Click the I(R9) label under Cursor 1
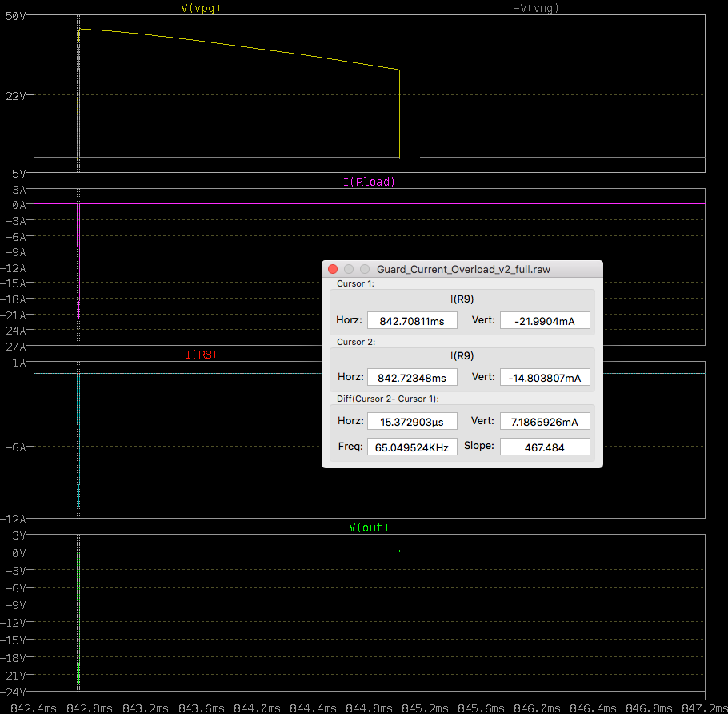This screenshot has height=714, width=728. pyautogui.click(x=462, y=299)
